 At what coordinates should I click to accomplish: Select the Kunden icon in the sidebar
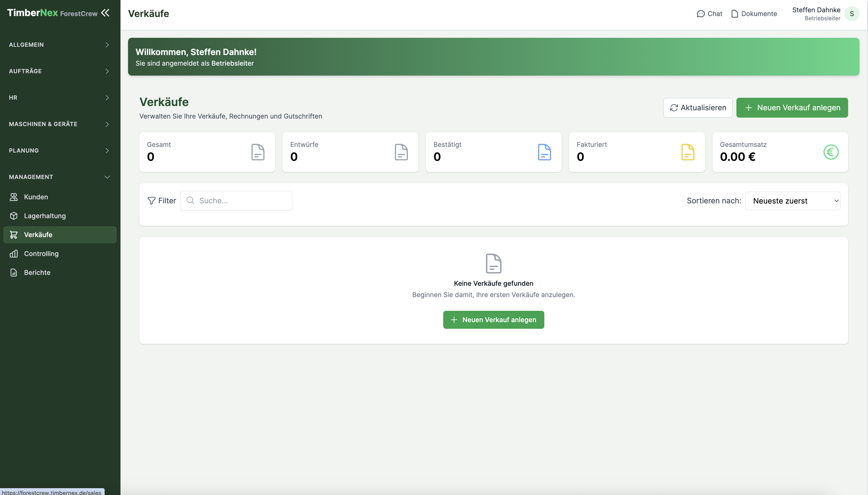pos(13,196)
